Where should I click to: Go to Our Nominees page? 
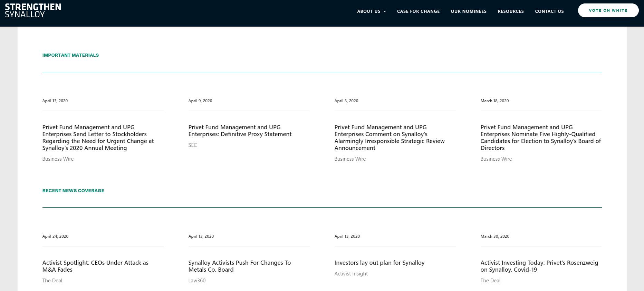(468, 11)
